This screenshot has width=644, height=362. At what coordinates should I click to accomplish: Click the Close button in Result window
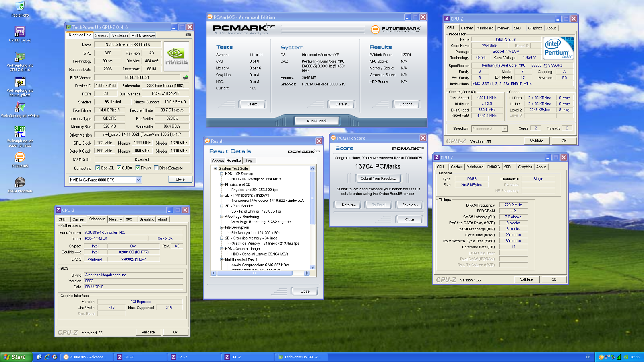click(305, 291)
